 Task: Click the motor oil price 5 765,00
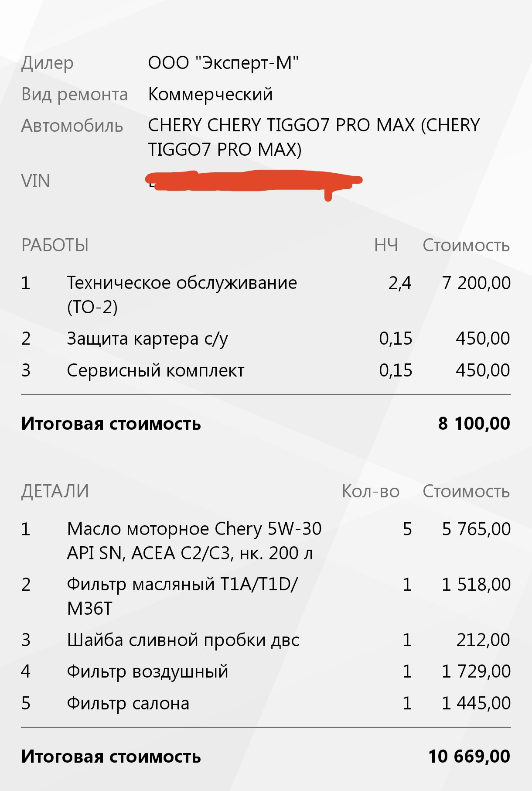tap(476, 529)
